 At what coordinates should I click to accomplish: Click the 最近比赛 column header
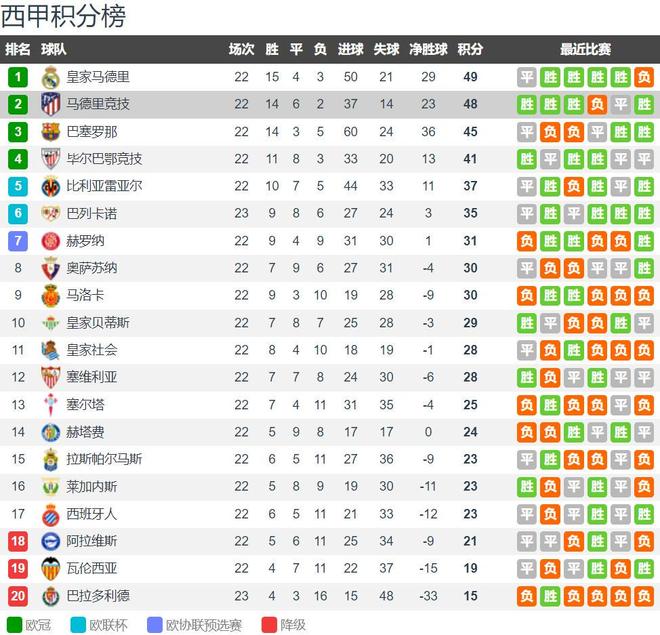coord(585,49)
